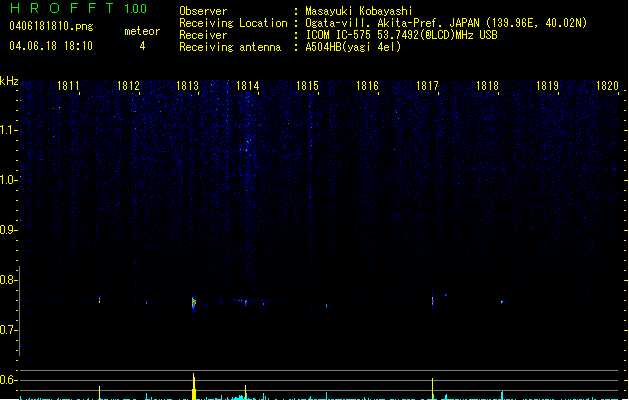Click the 'Observer' field label
The height and width of the screenshot is (400, 629).
203,11
